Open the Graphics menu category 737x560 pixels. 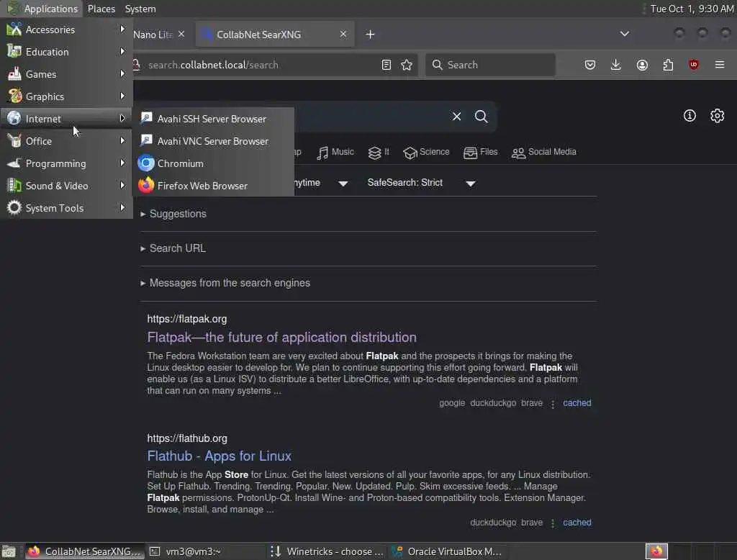66,96
